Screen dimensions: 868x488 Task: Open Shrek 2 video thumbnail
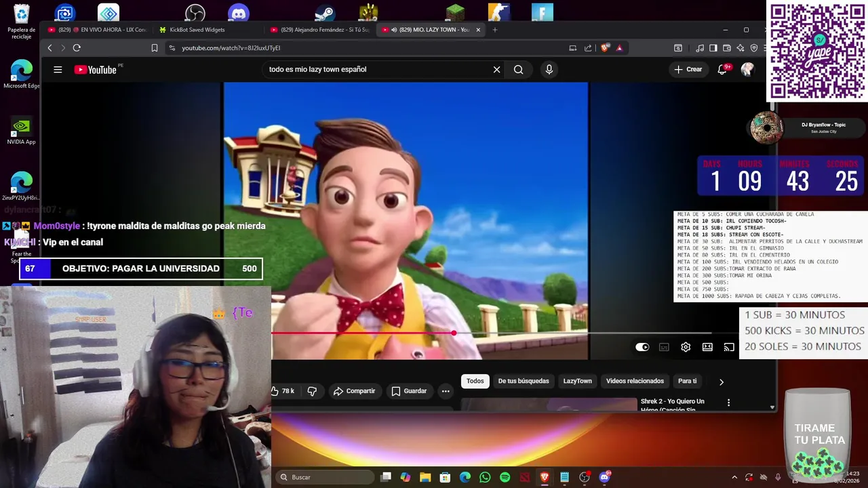[x=549, y=405]
